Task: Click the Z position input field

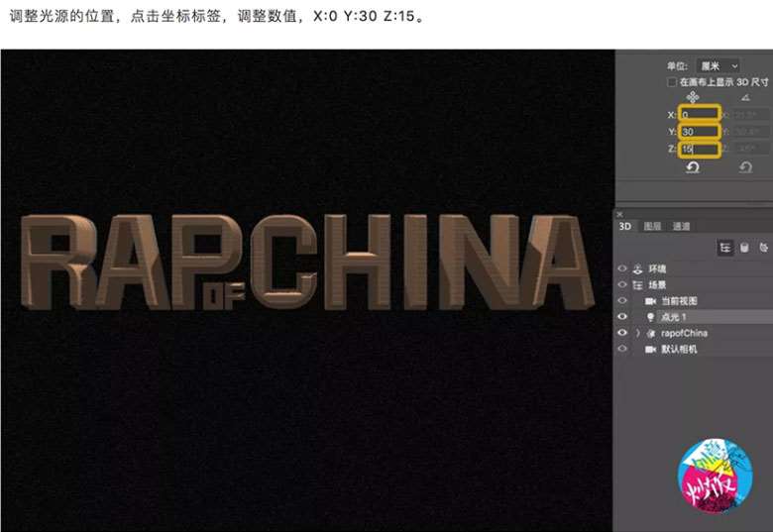Action: [700, 149]
